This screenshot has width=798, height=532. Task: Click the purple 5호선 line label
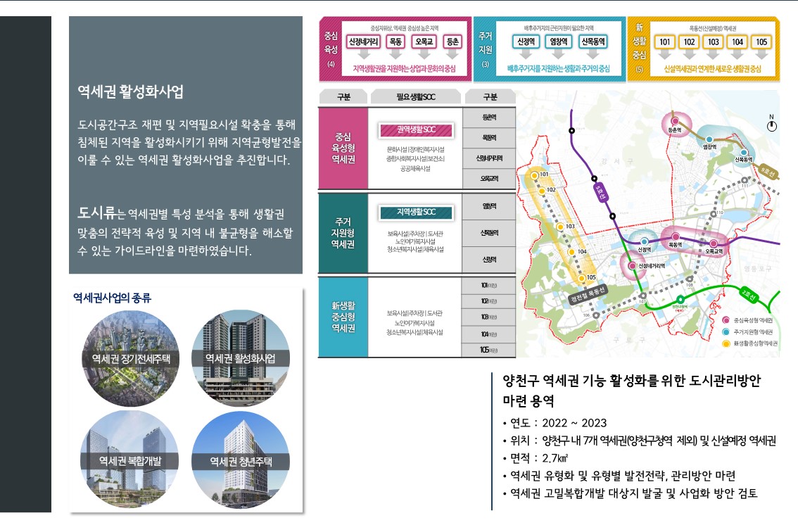[599, 194]
